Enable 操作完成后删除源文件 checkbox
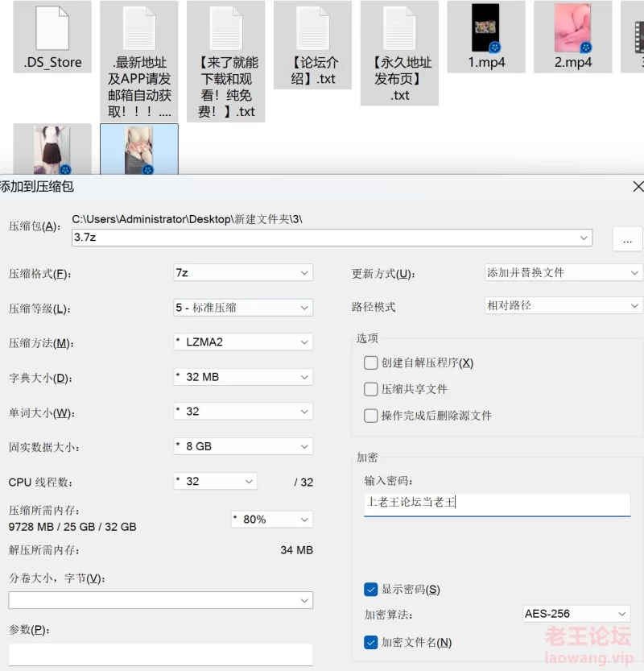Screen dimensions: 644x671 (371, 416)
